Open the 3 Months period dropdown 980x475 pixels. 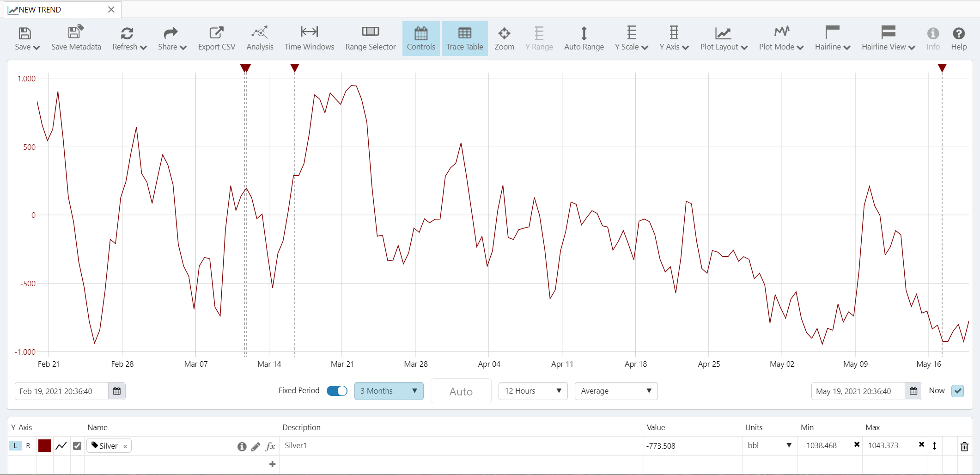[389, 391]
